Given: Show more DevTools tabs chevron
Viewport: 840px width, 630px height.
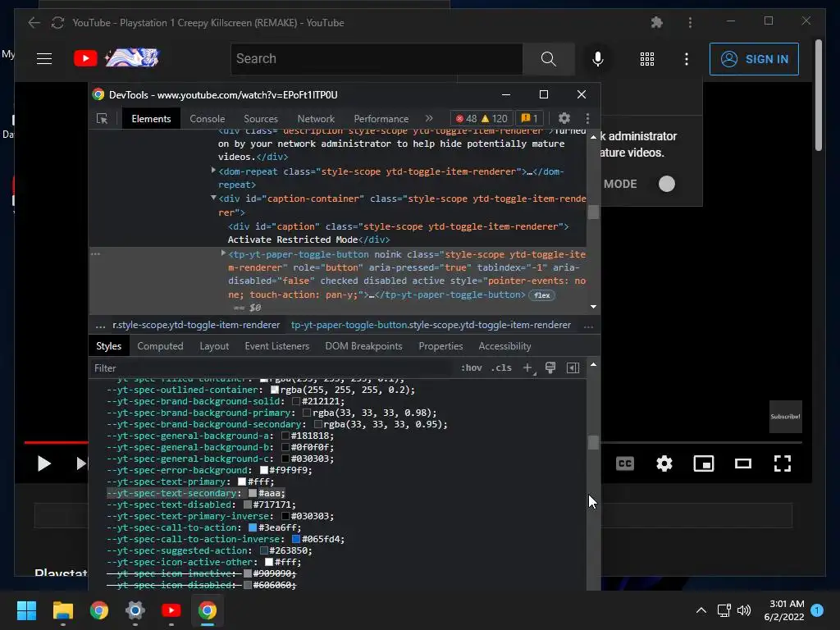Looking at the screenshot, I should pos(429,118).
